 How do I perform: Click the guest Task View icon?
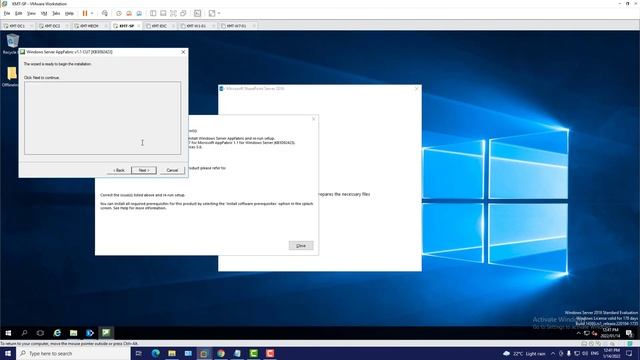click(x=40, y=333)
